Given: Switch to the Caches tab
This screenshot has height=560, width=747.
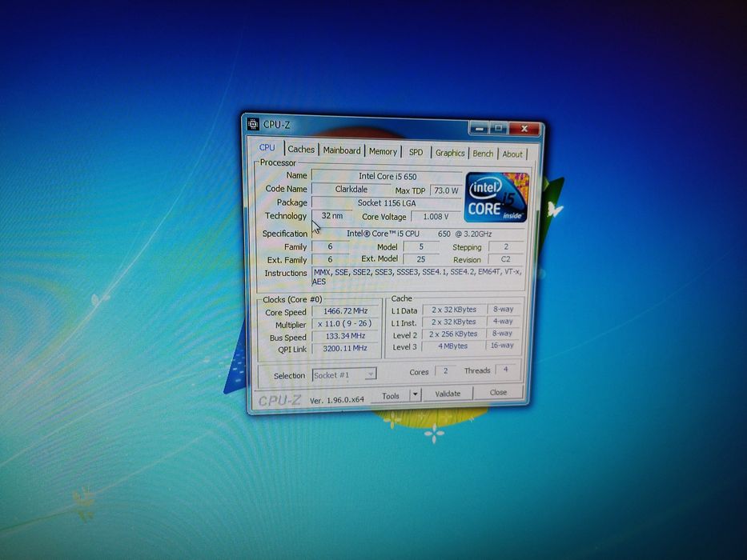Looking at the screenshot, I should [x=301, y=149].
